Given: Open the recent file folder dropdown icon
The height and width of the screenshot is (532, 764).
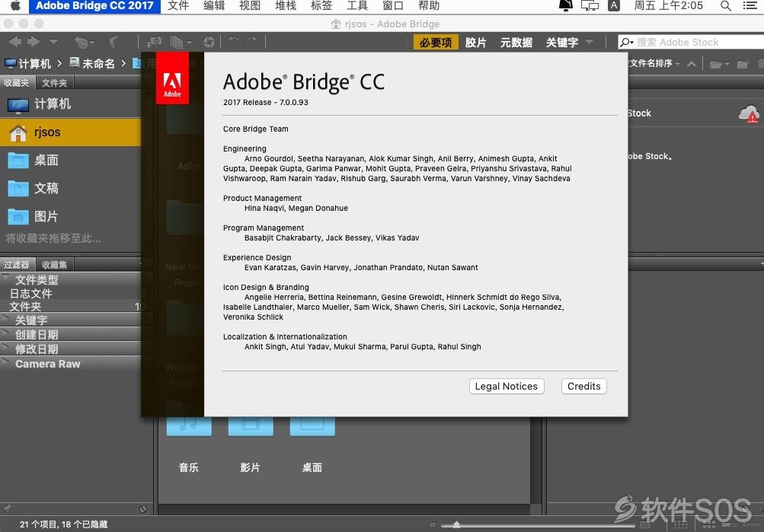Looking at the screenshot, I should click(x=719, y=64).
